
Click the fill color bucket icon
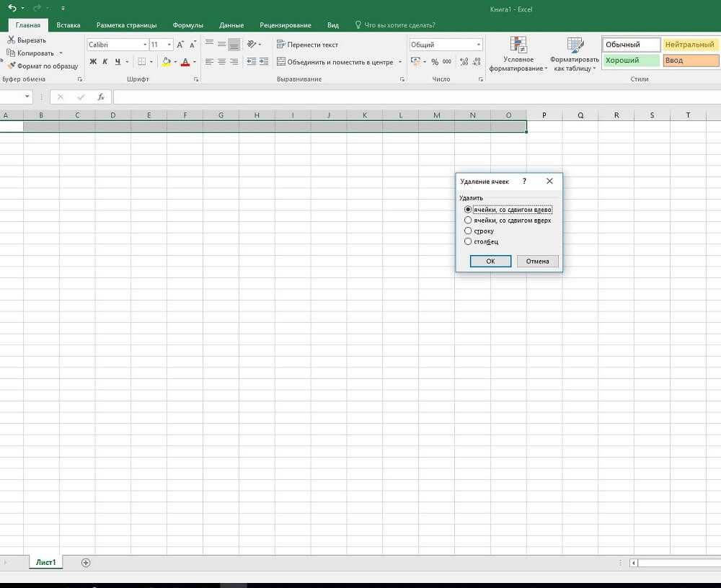(x=166, y=62)
